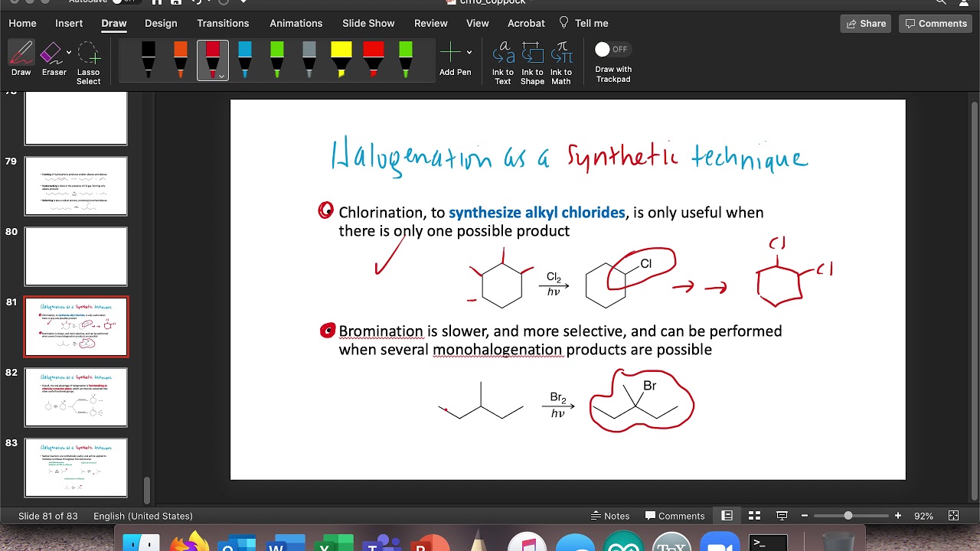Image resolution: width=980 pixels, height=551 pixels.
Task: Open the Eraser options dropdown arrow
Action: 69,53
